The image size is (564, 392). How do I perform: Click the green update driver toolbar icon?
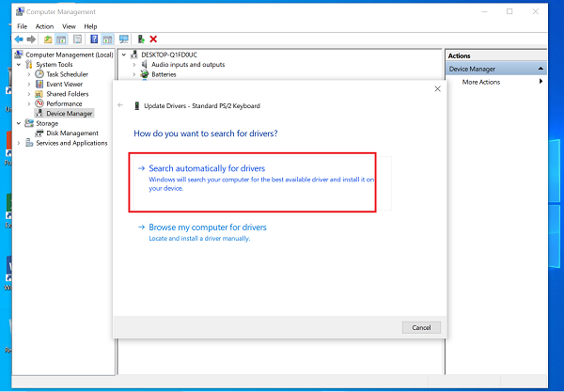pyautogui.click(x=141, y=39)
